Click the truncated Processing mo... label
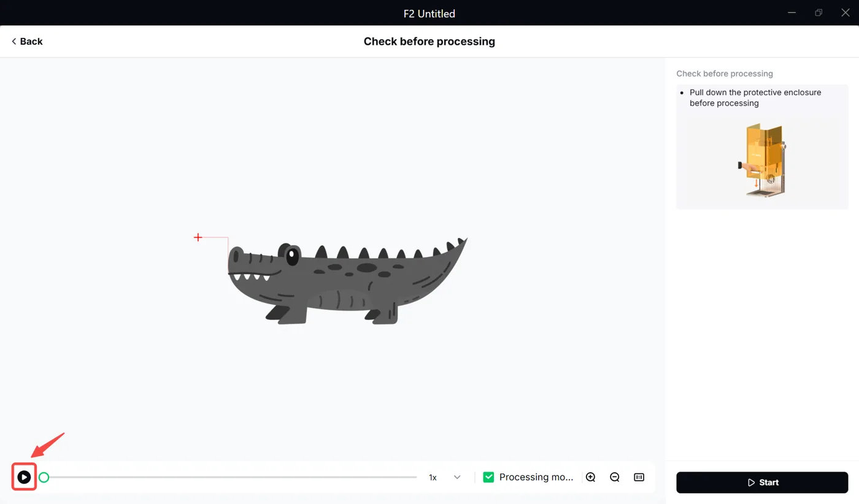This screenshot has width=859, height=504. (x=536, y=477)
